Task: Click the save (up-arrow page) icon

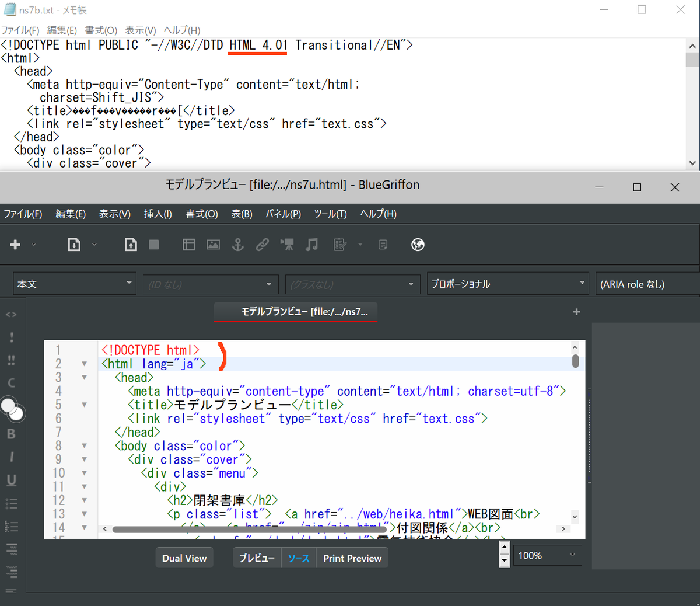Action: (x=131, y=245)
